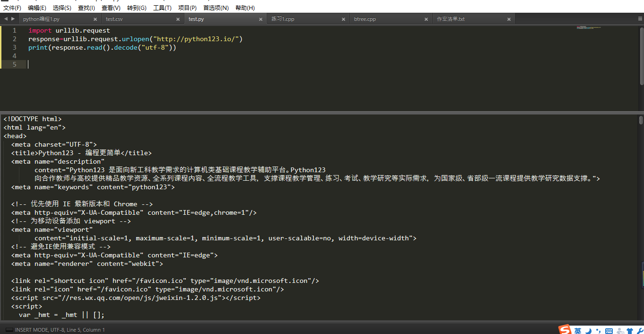This screenshot has height=334, width=644.
Task: Click the 'shortcut icon' link tag line
Action: point(165,281)
